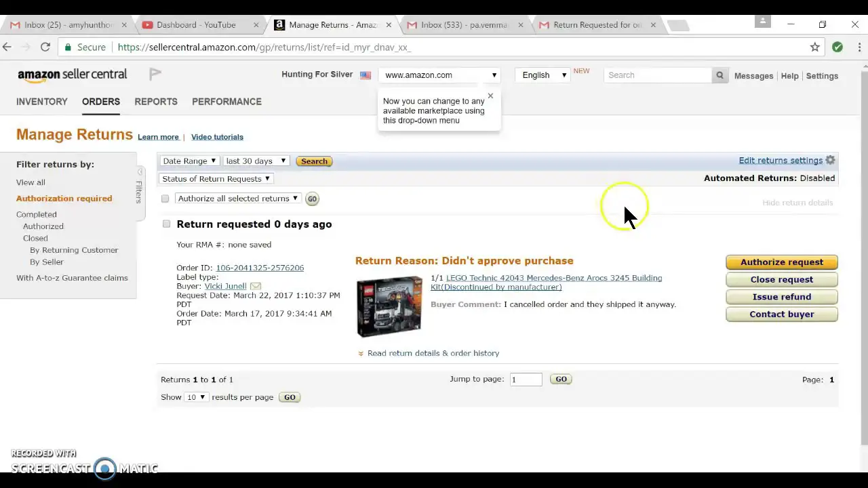Click the flag icon next to logo
The height and width of the screenshot is (488, 868).
[x=155, y=74]
